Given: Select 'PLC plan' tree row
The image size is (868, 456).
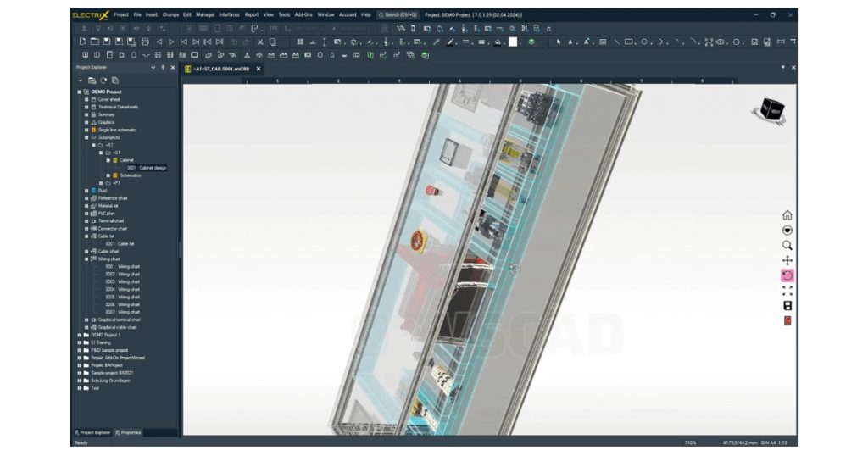Looking at the screenshot, I should point(106,214).
